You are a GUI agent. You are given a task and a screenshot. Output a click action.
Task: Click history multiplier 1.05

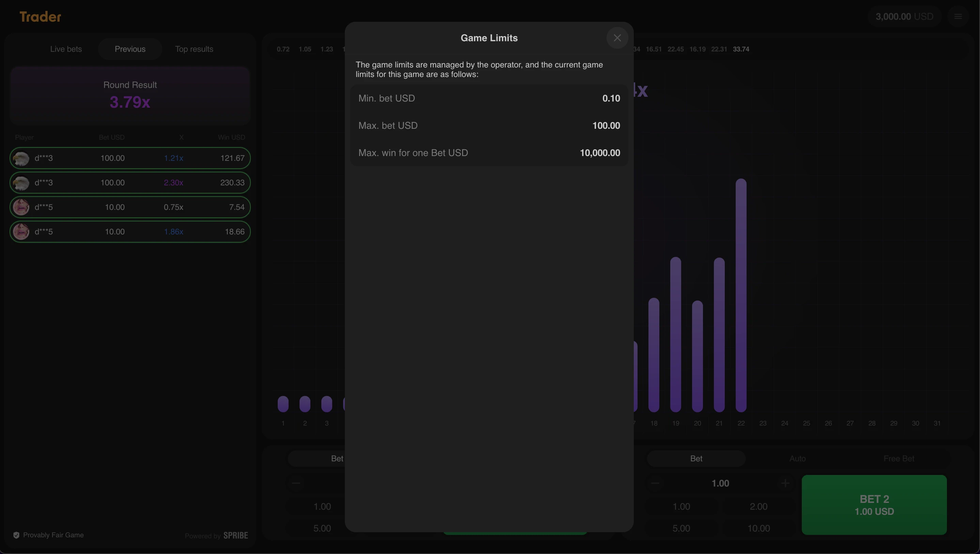click(305, 49)
